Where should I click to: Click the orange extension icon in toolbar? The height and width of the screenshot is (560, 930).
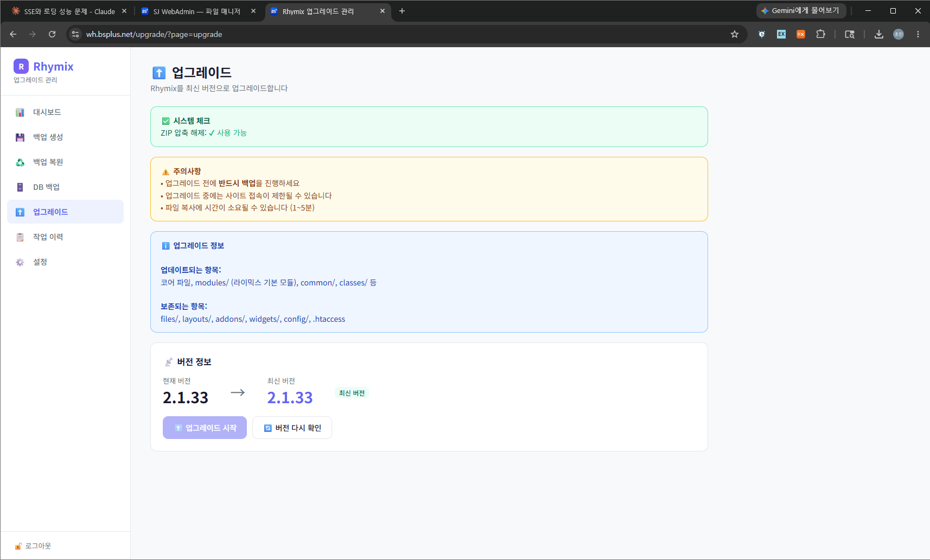801,34
